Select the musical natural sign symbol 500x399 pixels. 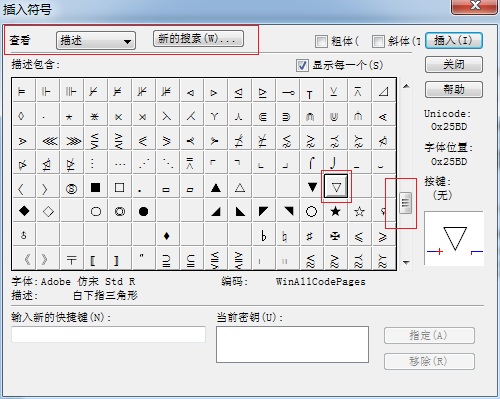[284, 236]
